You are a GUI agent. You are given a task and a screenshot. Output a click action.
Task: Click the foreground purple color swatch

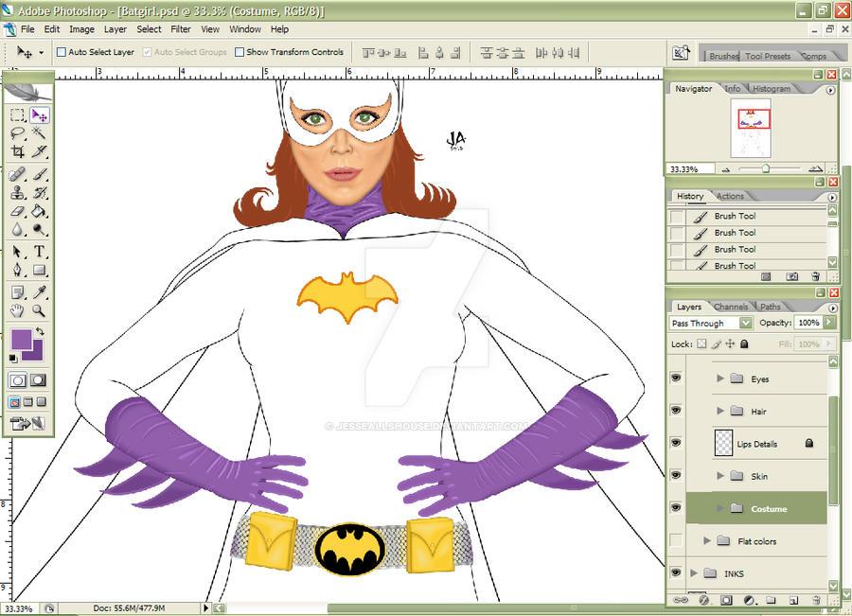coord(21,340)
